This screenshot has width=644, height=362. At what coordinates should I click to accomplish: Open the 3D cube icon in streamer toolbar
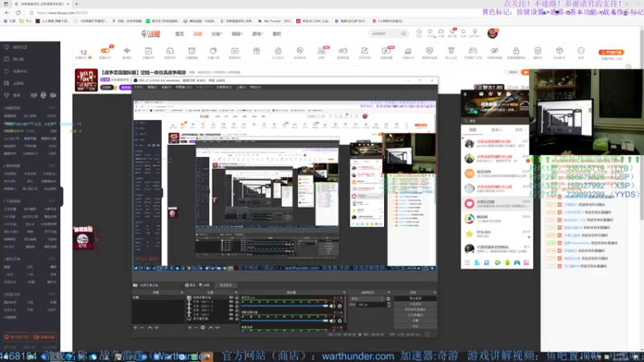pyautogui.click(x=559, y=51)
